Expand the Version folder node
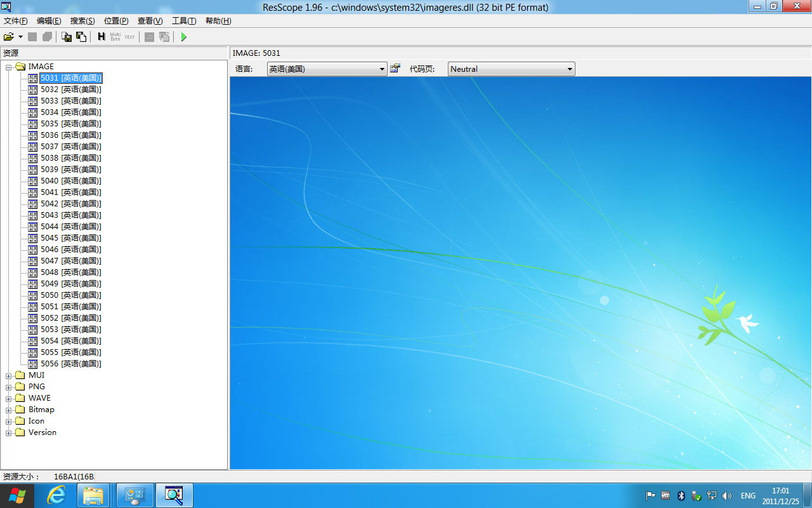Viewport: 812px width, 508px height. click(x=9, y=432)
